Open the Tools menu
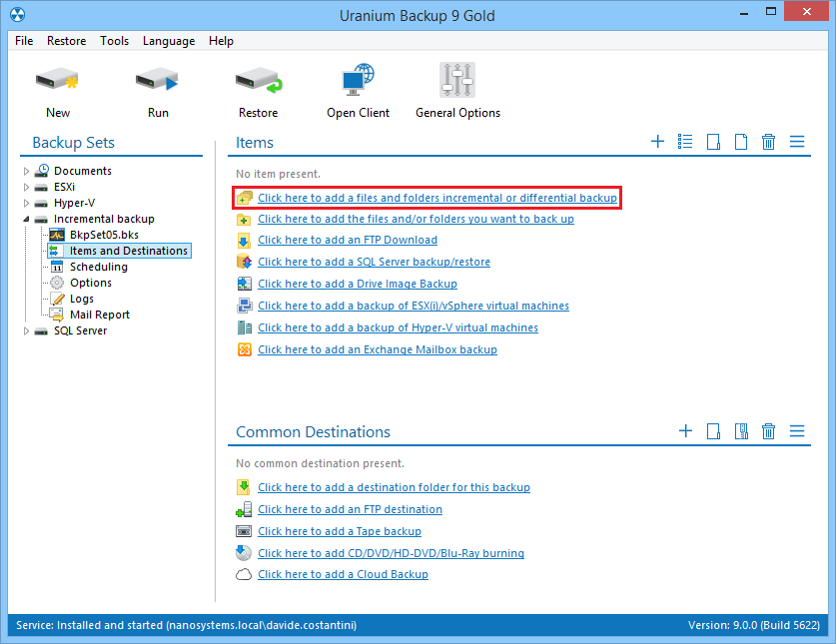 click(114, 41)
